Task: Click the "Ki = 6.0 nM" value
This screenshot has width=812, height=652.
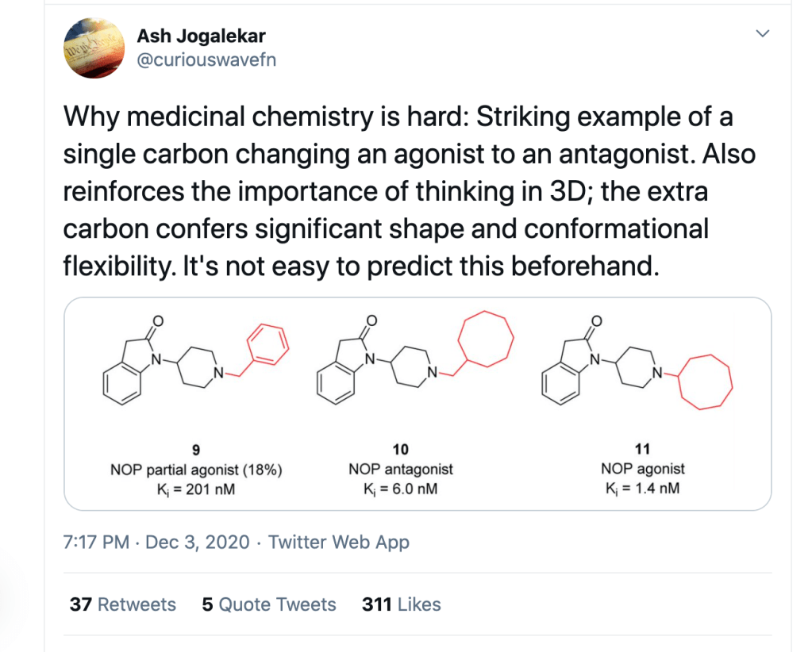Action: click(x=401, y=488)
